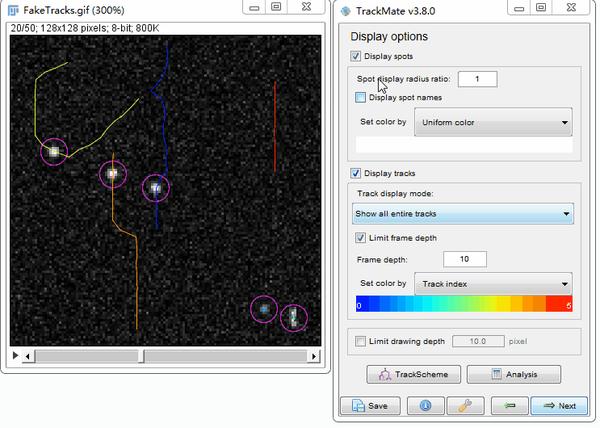Screen dimensions: 600x428
Task: Click the Analysis button
Action: (x=514, y=374)
